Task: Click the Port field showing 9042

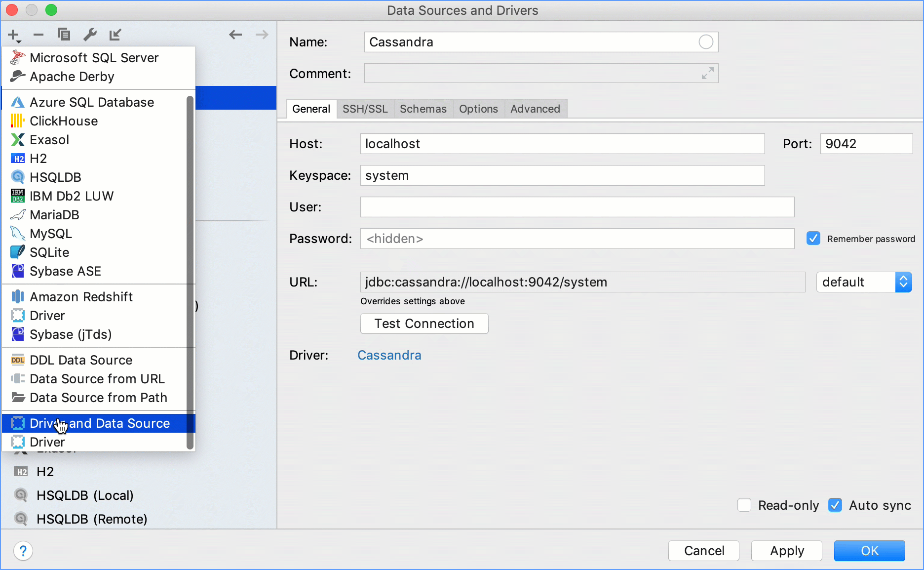Action: point(866,144)
